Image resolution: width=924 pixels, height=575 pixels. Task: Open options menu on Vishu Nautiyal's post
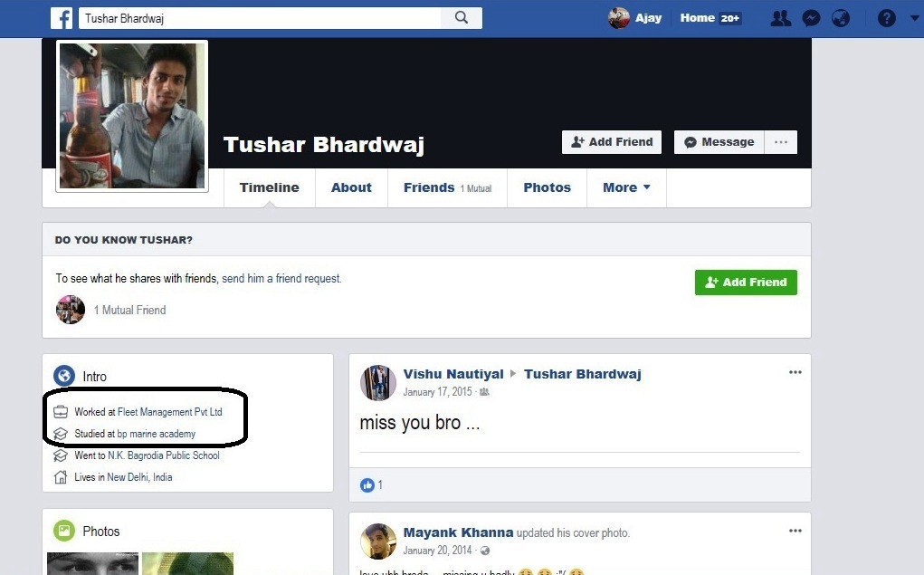point(795,372)
